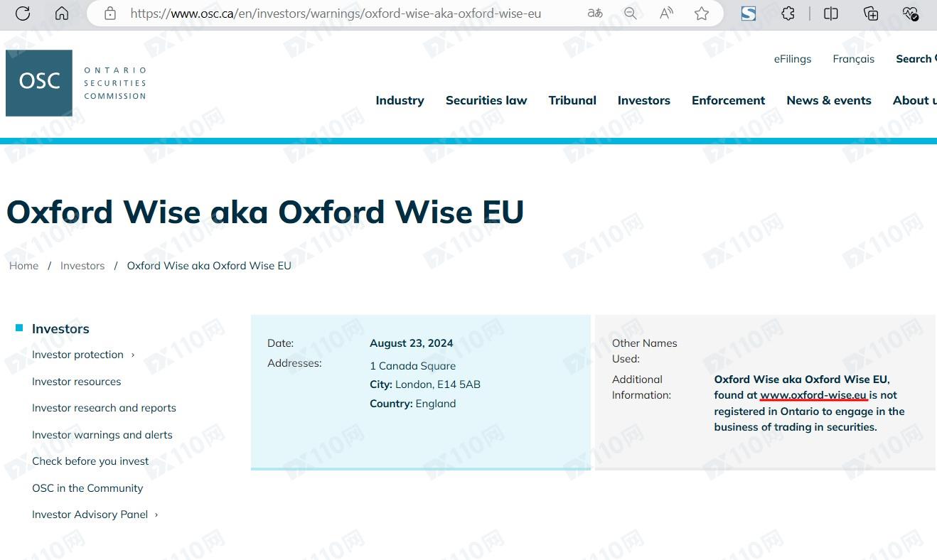Open the extensions puzzle icon
The height and width of the screenshot is (560, 937).
[788, 13]
